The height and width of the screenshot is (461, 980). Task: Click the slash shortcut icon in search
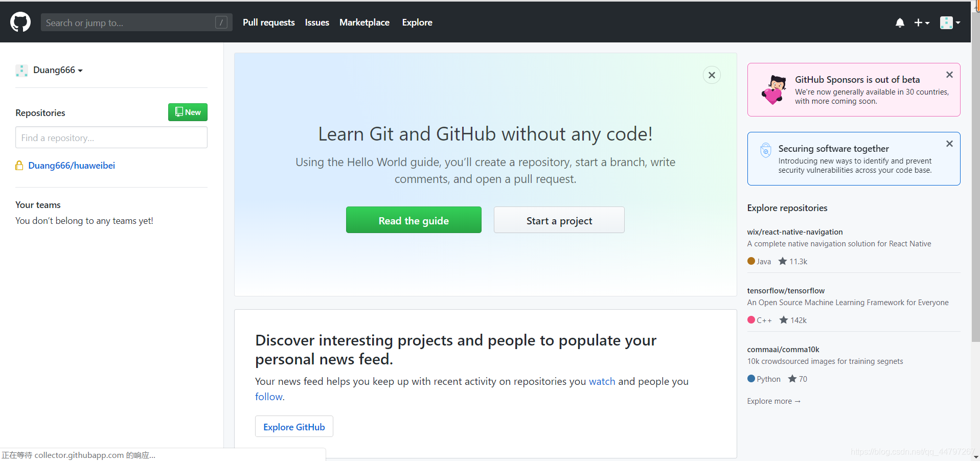coord(221,22)
